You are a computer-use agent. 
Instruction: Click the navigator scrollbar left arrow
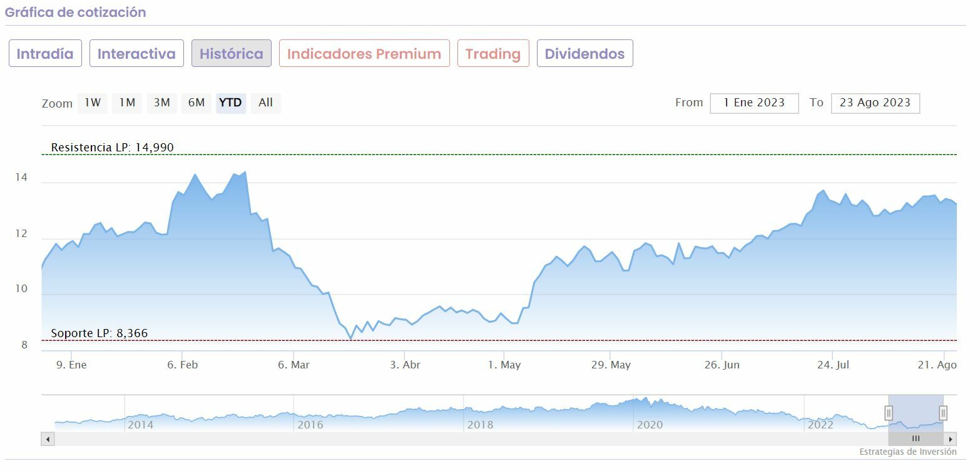pyautogui.click(x=48, y=439)
